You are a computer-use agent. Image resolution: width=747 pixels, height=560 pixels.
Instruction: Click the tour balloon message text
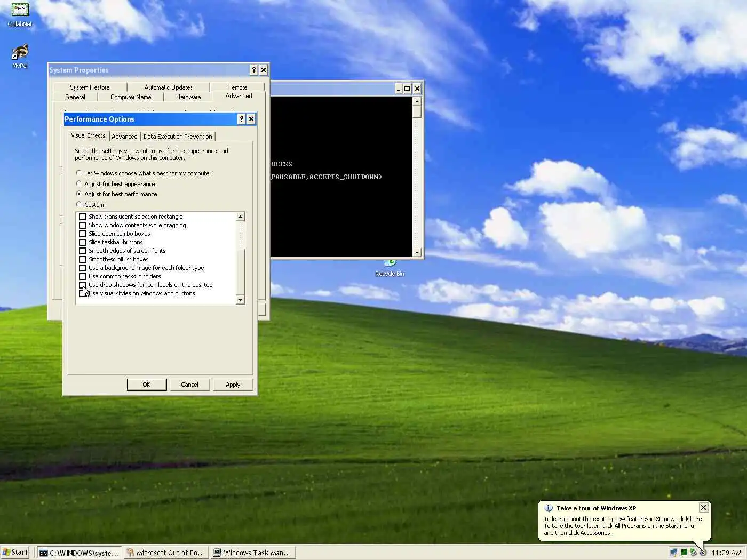point(623,526)
